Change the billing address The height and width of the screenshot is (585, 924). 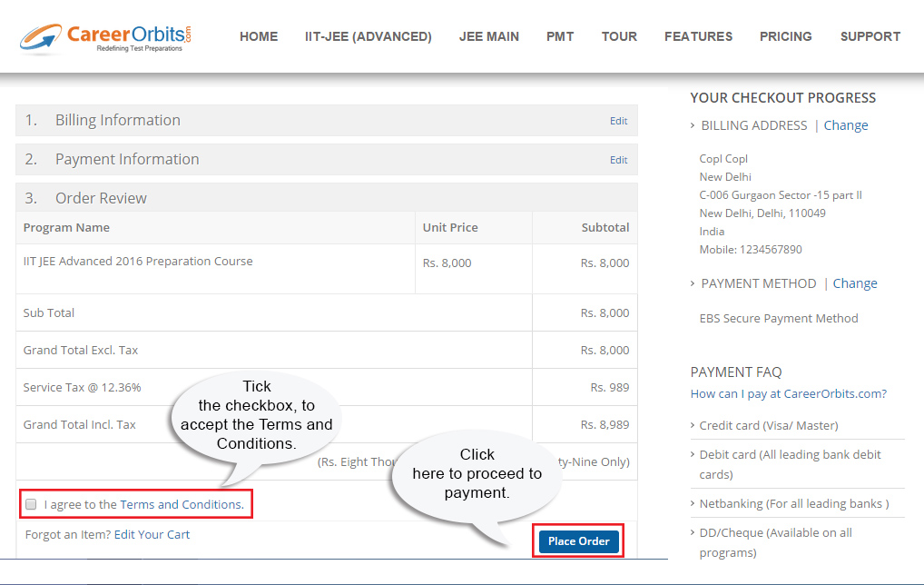click(x=846, y=125)
